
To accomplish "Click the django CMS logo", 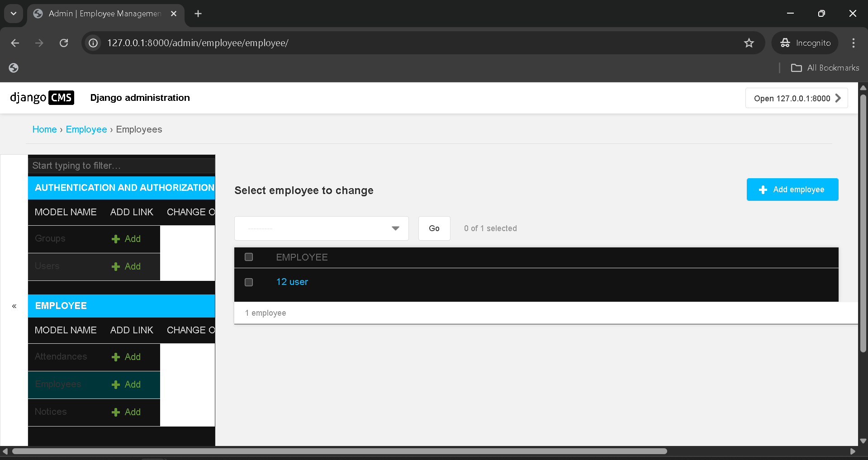I will [x=42, y=98].
